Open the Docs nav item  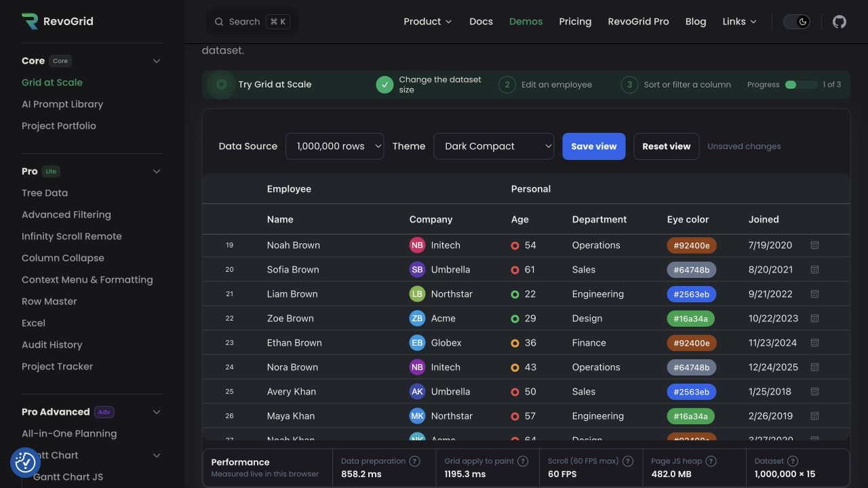481,22
